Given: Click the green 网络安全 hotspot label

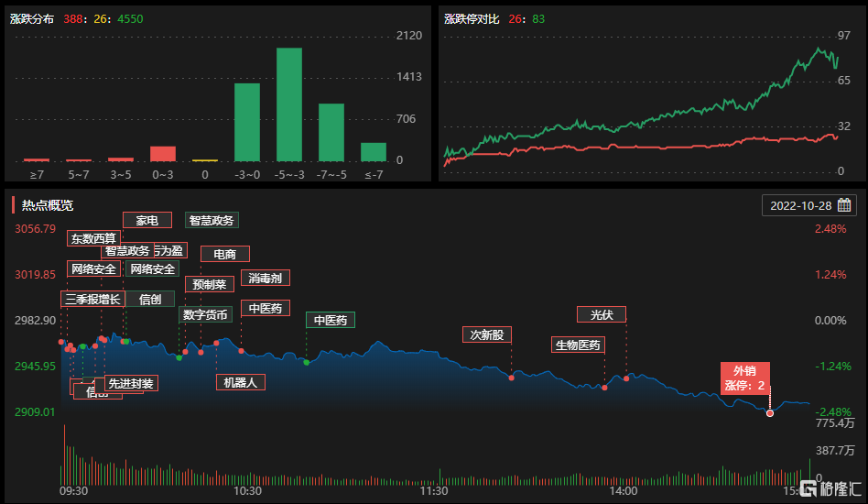Looking at the screenshot, I should 153,269.
